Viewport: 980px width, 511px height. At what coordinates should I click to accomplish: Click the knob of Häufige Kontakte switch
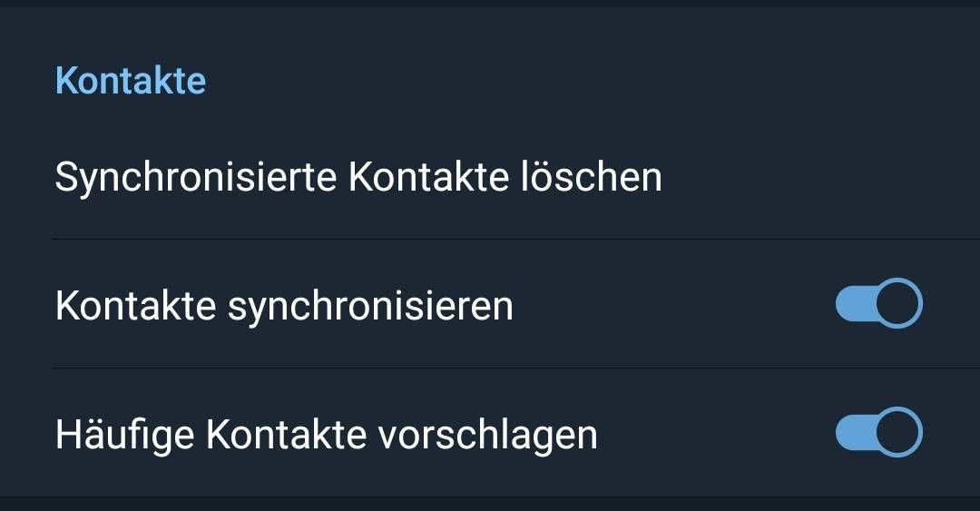tap(898, 432)
